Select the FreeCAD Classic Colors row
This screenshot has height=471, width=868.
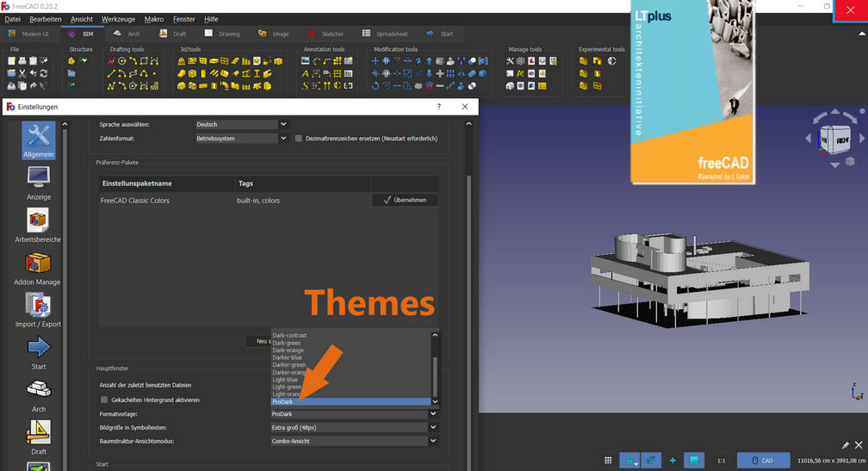point(235,201)
